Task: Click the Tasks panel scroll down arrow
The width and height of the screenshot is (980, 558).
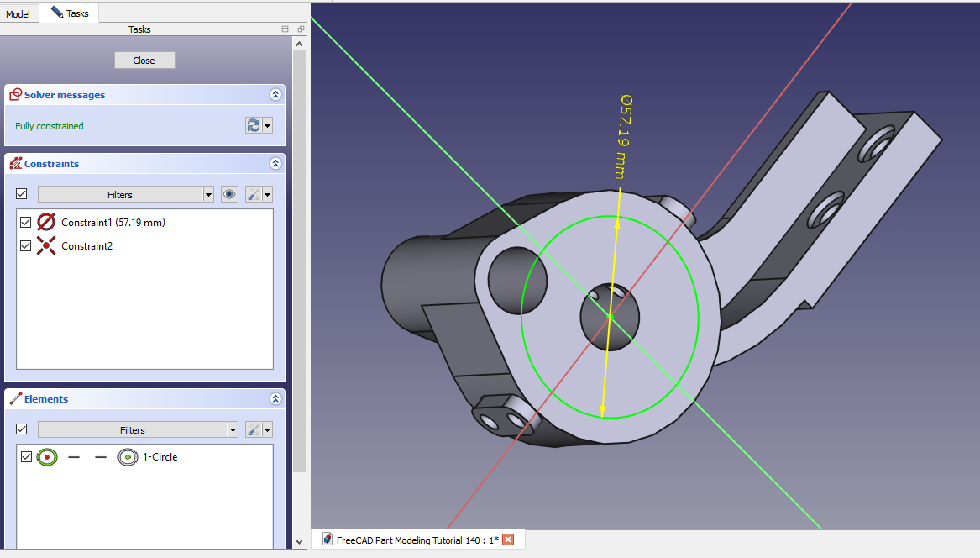Action: [300, 542]
